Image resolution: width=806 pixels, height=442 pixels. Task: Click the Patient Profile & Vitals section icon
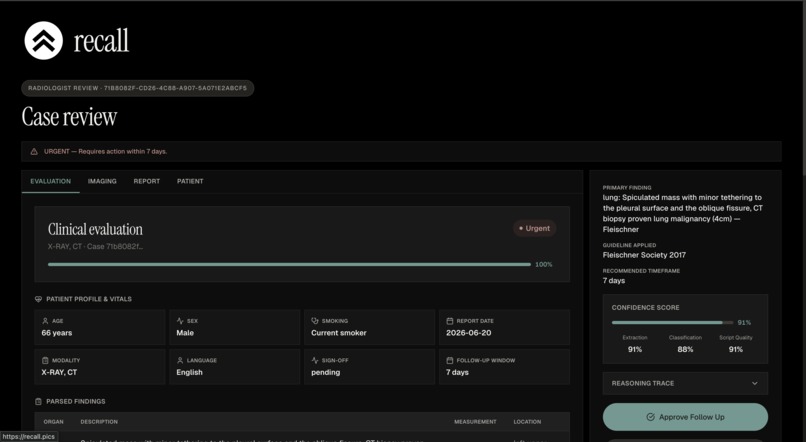(x=38, y=299)
